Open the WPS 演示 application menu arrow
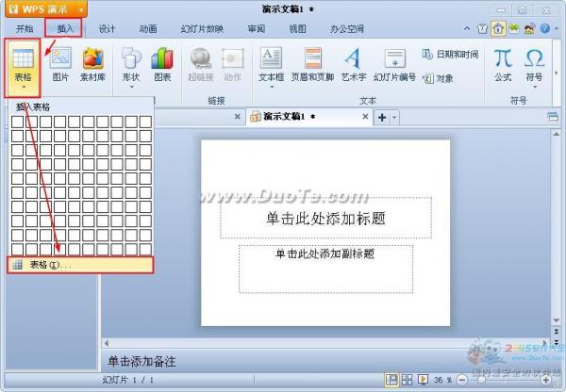This screenshot has width=566, height=392. pyautogui.click(x=81, y=9)
